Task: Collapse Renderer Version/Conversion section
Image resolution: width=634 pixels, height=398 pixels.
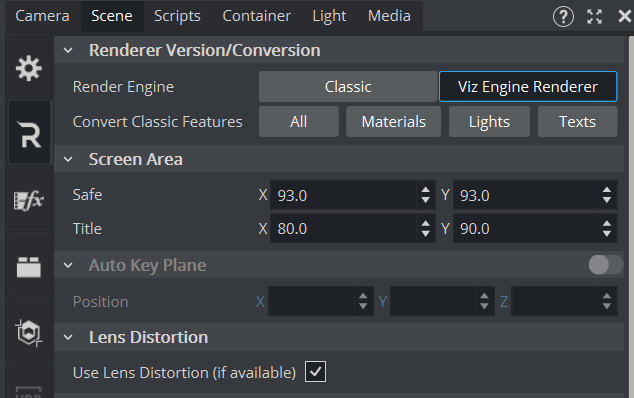Action: tap(68, 51)
